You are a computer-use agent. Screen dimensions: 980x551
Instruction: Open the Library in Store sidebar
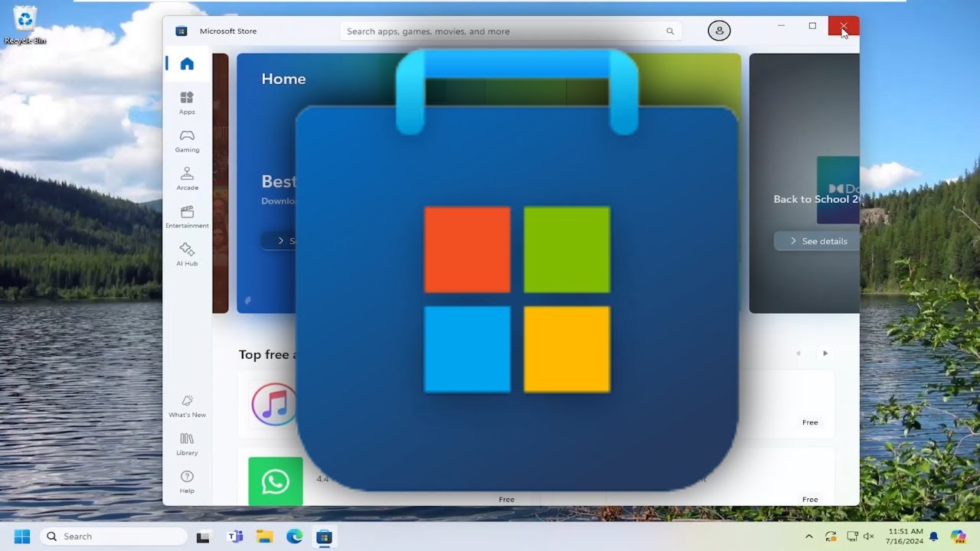click(x=187, y=444)
